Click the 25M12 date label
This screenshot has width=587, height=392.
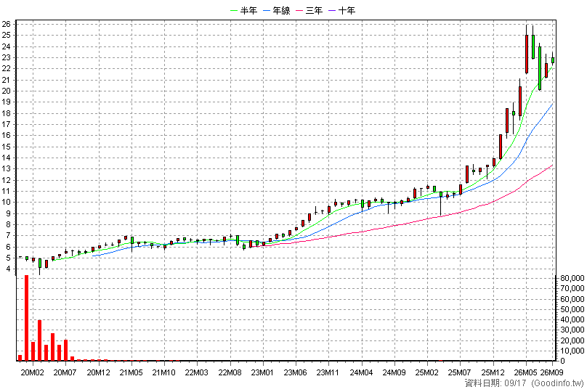point(493,372)
